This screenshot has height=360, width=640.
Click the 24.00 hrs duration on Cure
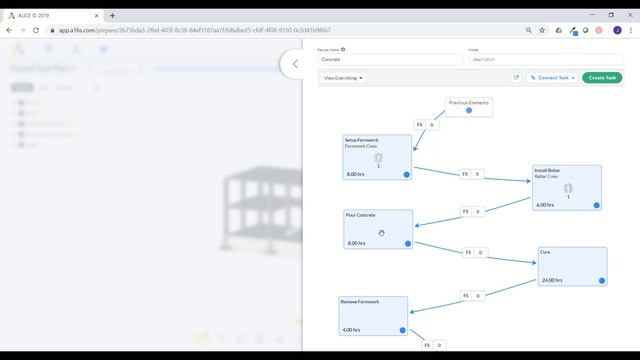[x=552, y=280]
